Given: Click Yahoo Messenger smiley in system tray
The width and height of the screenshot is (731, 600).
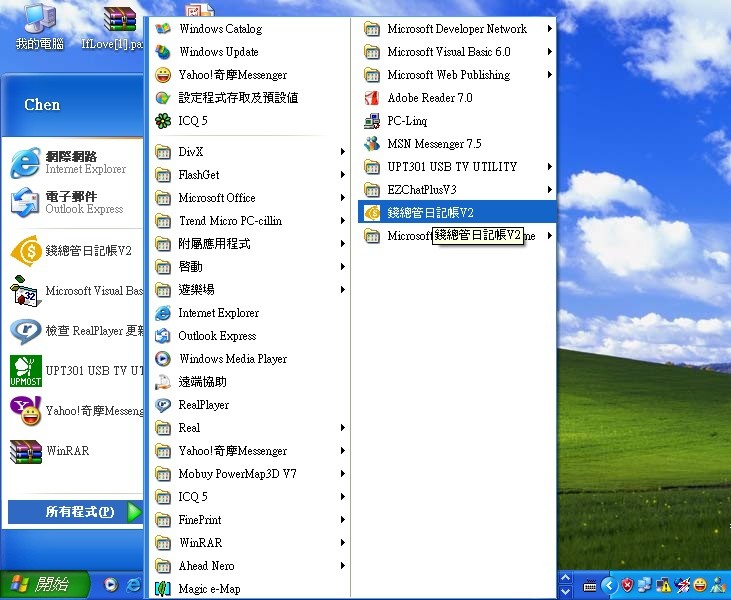Looking at the screenshot, I should 700,585.
